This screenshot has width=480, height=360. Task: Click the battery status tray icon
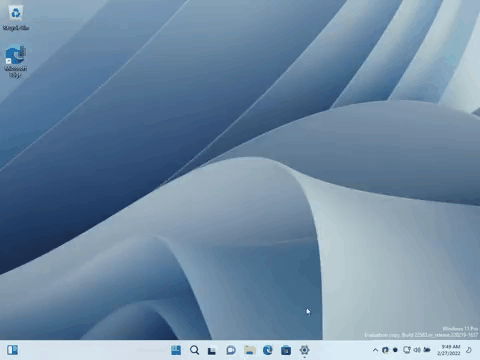tap(427, 350)
